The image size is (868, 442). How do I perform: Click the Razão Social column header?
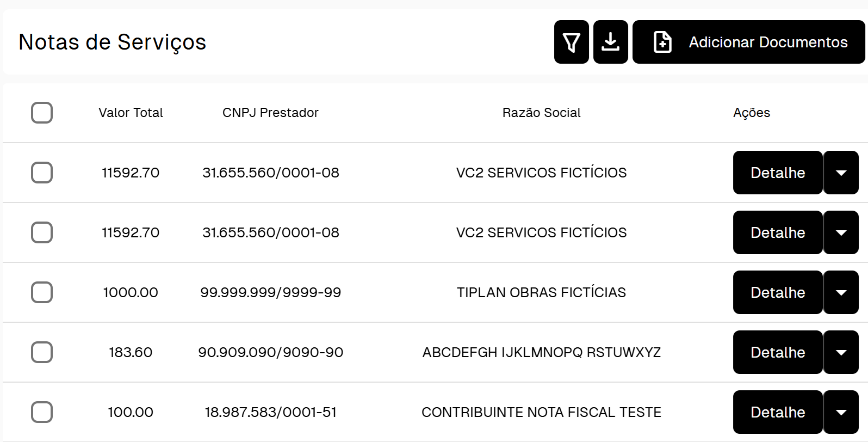click(x=541, y=113)
